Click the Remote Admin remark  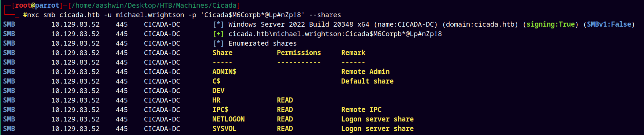[365, 72]
